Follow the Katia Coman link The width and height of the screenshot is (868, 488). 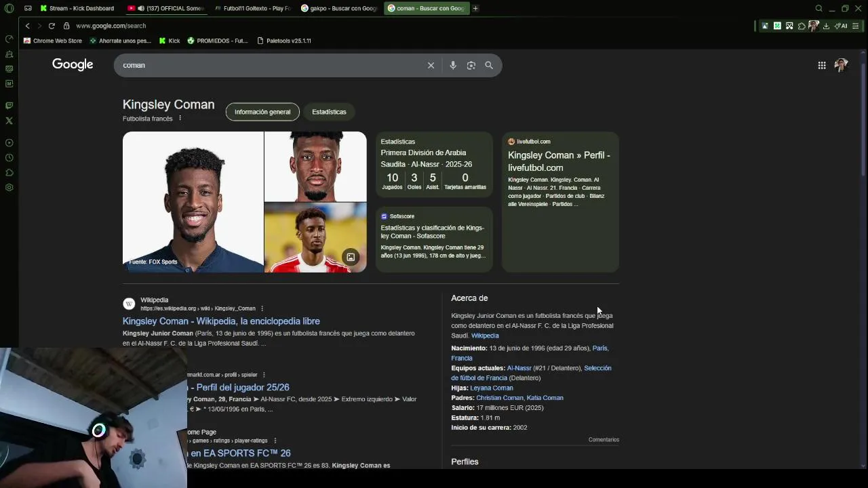click(x=545, y=398)
